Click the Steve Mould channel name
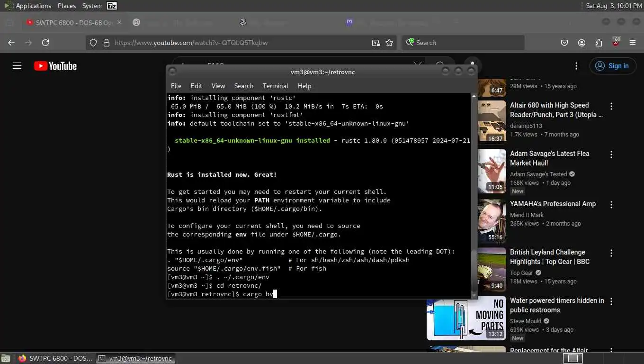The image size is (644, 364). click(526, 321)
